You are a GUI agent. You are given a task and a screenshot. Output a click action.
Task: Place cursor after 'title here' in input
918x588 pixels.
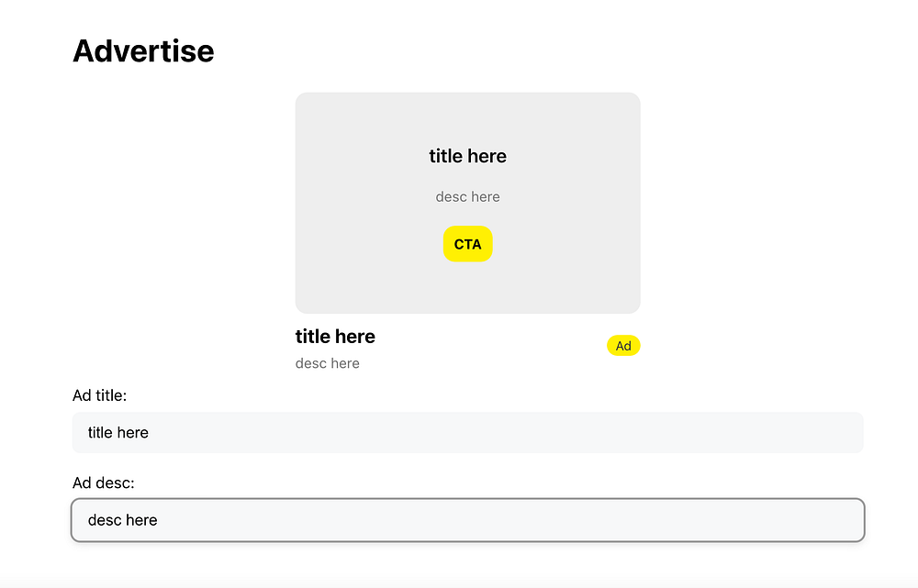(x=150, y=432)
